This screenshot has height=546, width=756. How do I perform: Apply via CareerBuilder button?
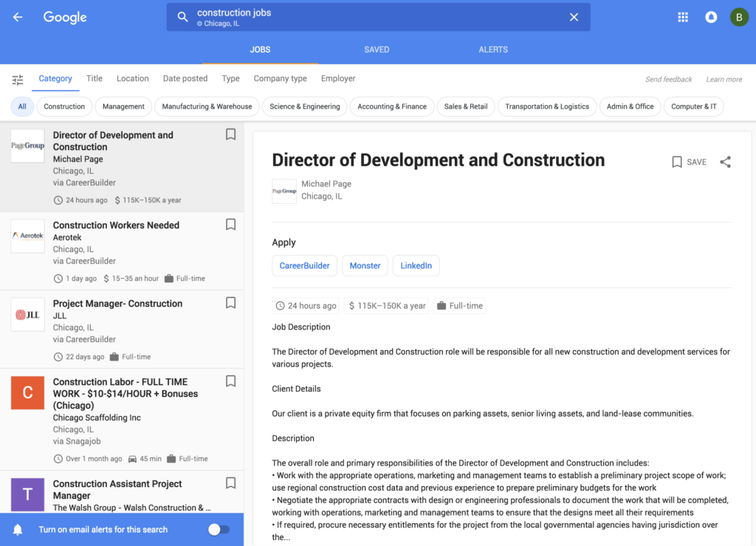pos(304,266)
